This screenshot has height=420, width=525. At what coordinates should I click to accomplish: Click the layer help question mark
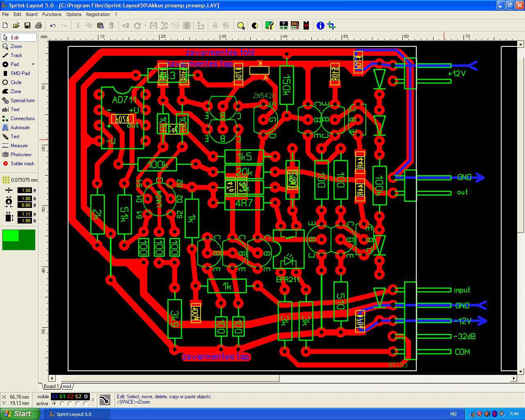pos(93,400)
